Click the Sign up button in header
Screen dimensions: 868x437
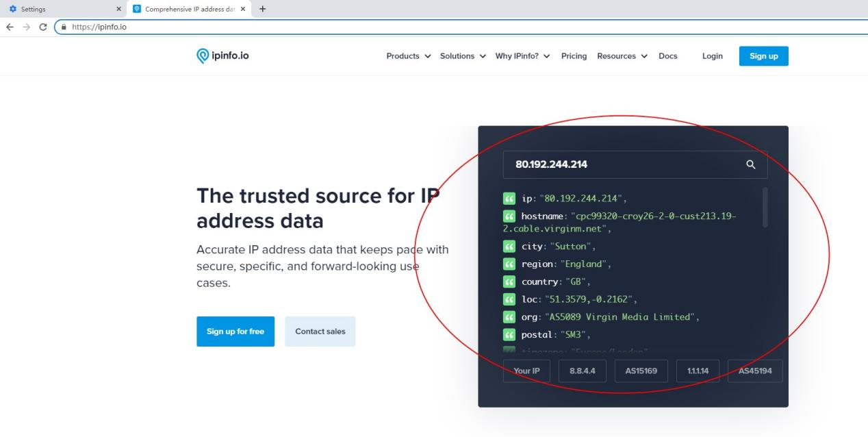pos(764,56)
